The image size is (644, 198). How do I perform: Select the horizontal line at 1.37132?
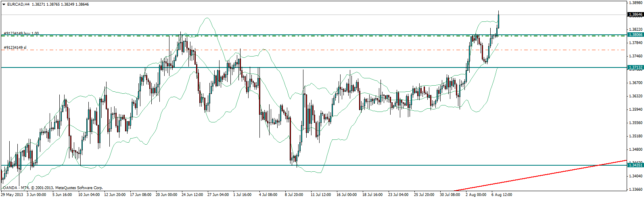click(313, 67)
